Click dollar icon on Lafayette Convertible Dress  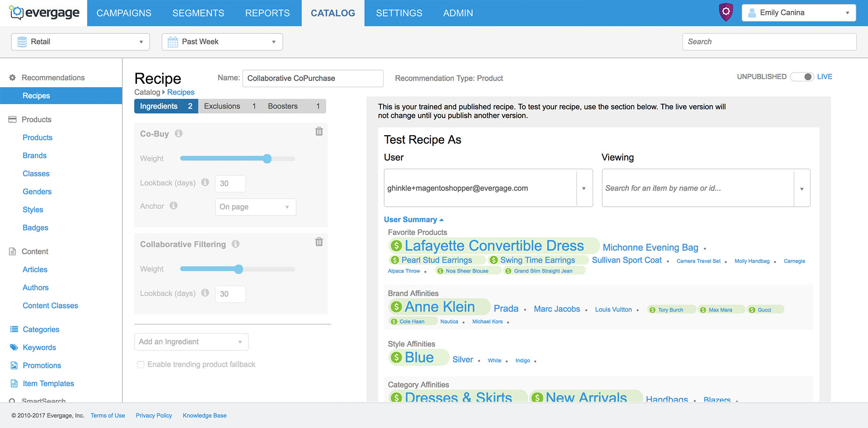pos(396,246)
